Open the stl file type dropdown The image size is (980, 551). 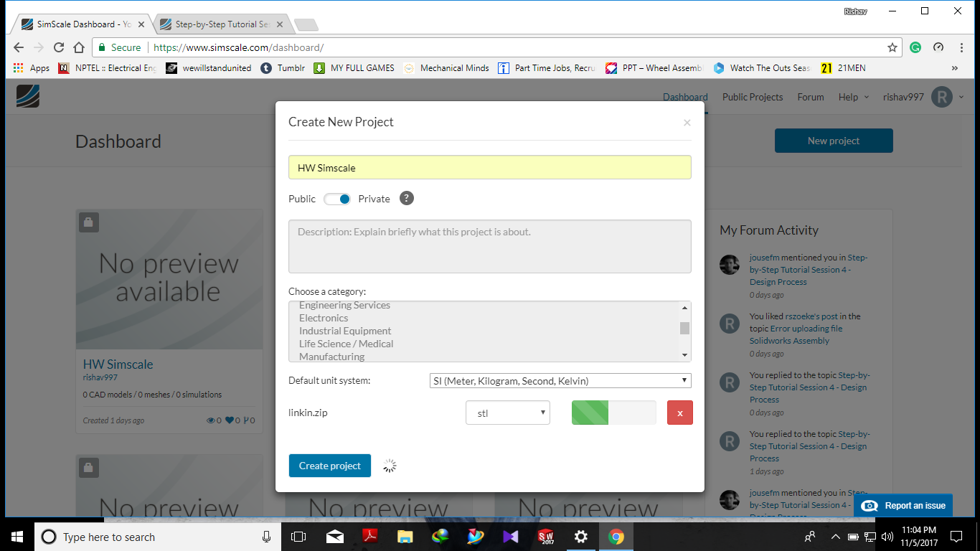point(508,413)
